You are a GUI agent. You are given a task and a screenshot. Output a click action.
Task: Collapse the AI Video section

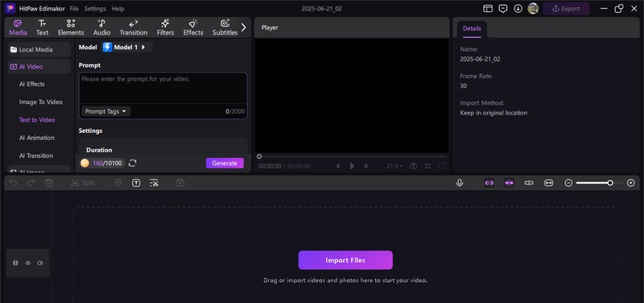(39, 66)
